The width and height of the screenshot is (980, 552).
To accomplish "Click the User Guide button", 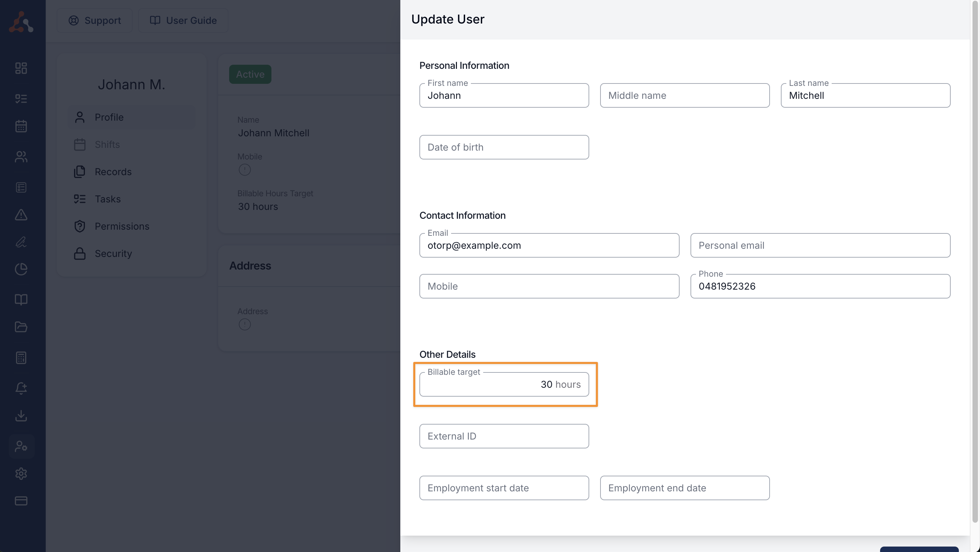I will [183, 20].
